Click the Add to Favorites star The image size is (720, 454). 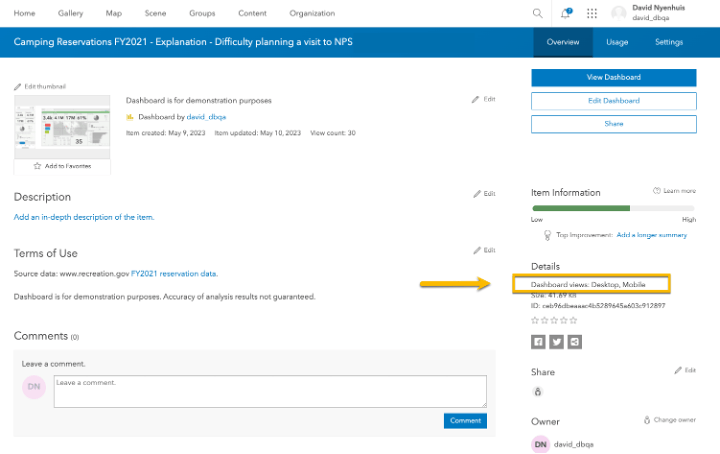point(37,166)
